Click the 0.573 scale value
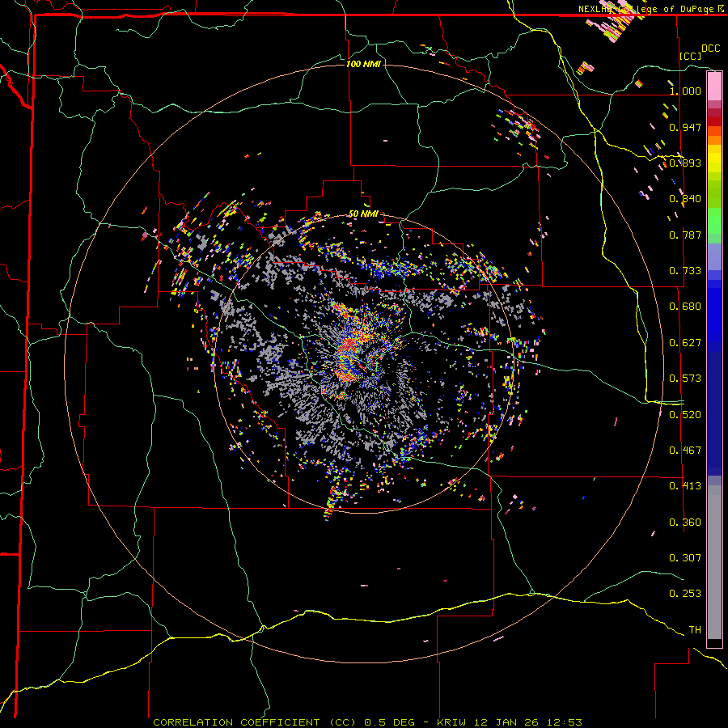Screen dimensions: 728x728 [x=685, y=379]
